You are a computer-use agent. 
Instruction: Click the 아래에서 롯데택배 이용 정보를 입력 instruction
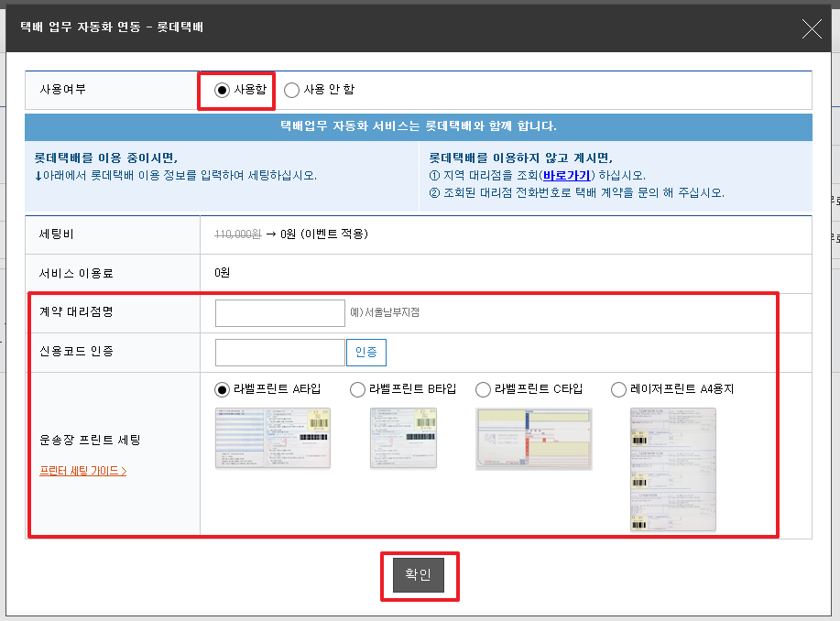point(176,175)
